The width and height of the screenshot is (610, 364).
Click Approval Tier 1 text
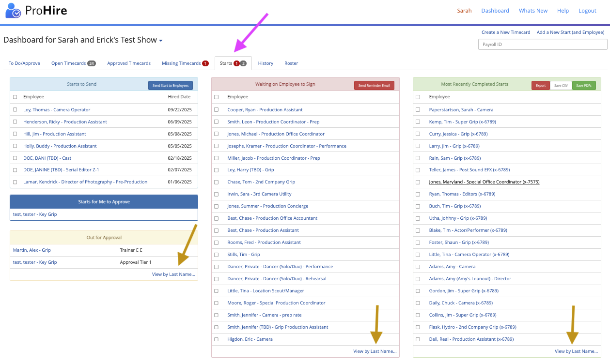tap(136, 262)
